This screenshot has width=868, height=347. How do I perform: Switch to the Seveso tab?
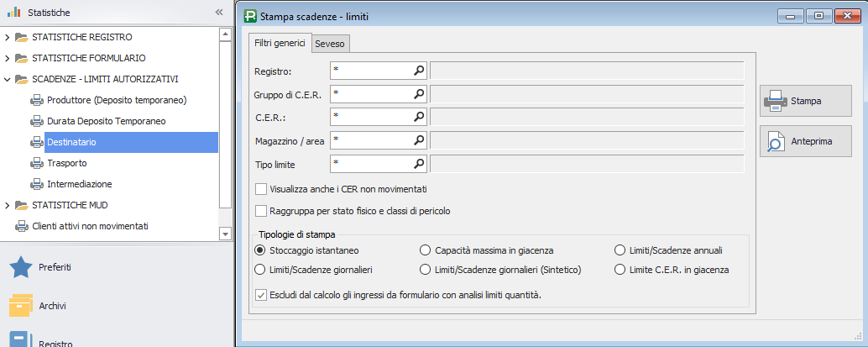point(330,44)
